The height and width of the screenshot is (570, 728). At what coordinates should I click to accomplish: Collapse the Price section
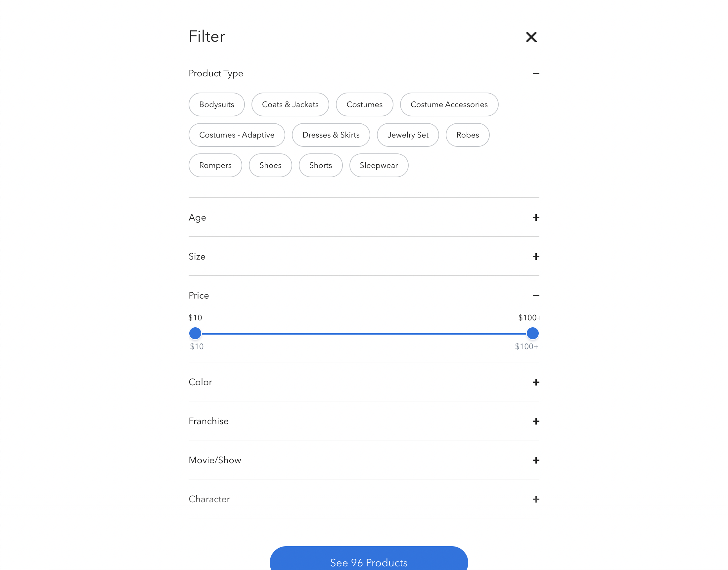[x=536, y=296]
